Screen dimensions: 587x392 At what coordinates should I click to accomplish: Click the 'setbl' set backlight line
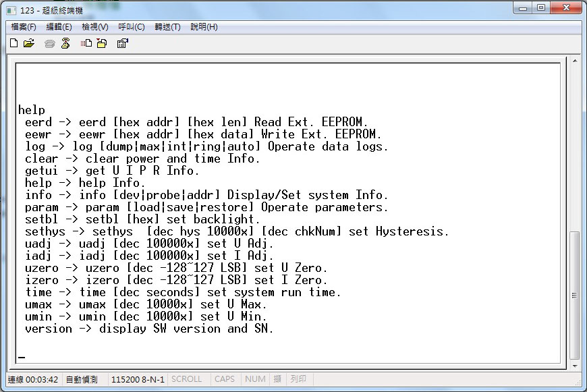[x=142, y=219]
